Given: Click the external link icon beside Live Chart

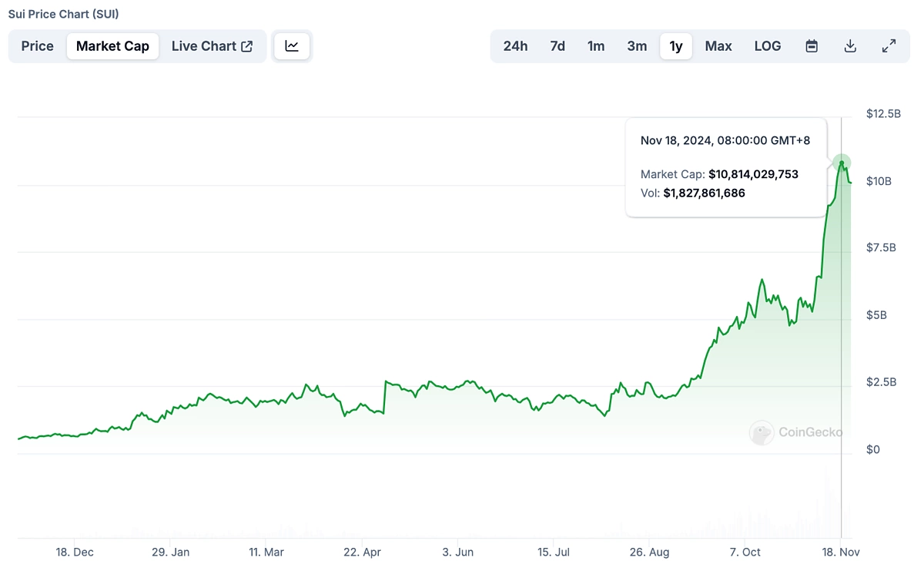Looking at the screenshot, I should click(x=245, y=45).
